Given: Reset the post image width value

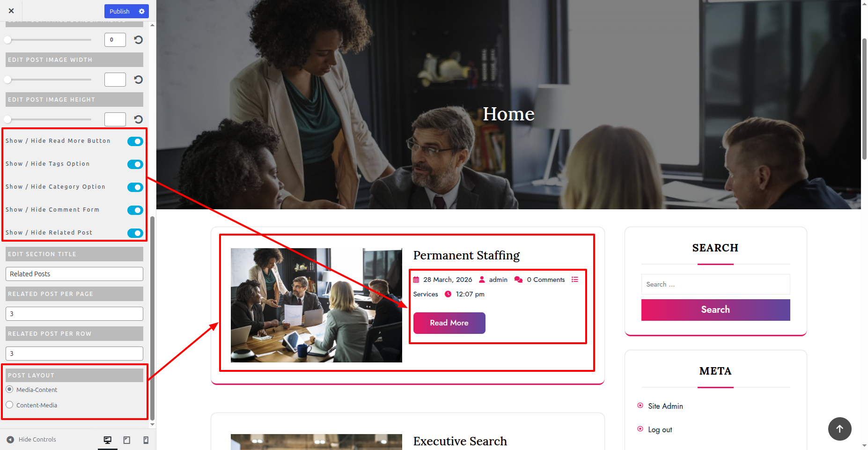Looking at the screenshot, I should click(138, 80).
